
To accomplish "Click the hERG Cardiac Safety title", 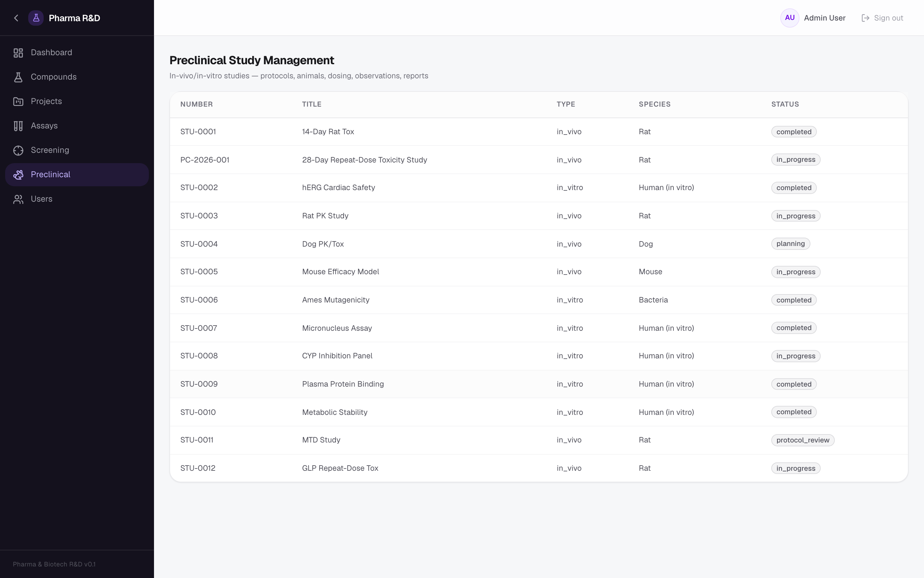I will (338, 188).
